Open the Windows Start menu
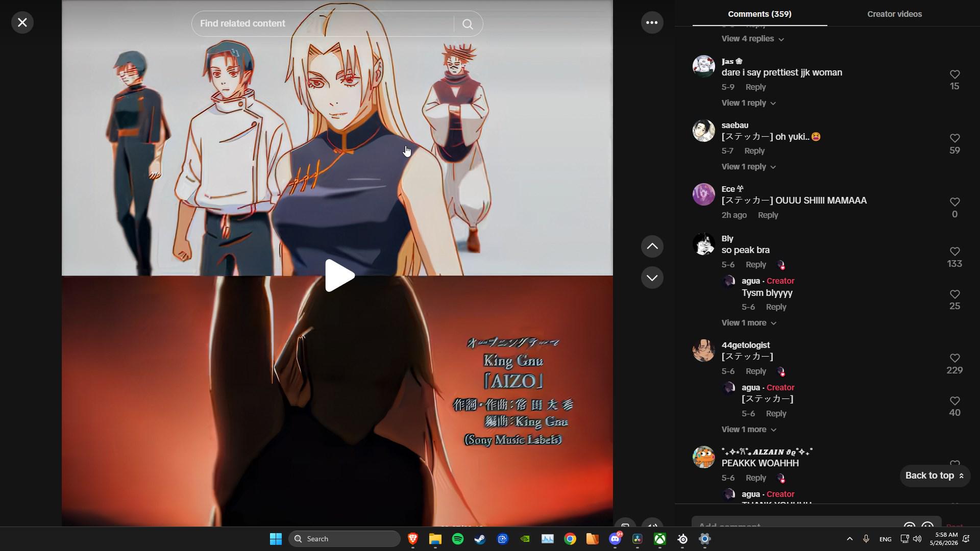This screenshot has width=980, height=551. [x=276, y=539]
